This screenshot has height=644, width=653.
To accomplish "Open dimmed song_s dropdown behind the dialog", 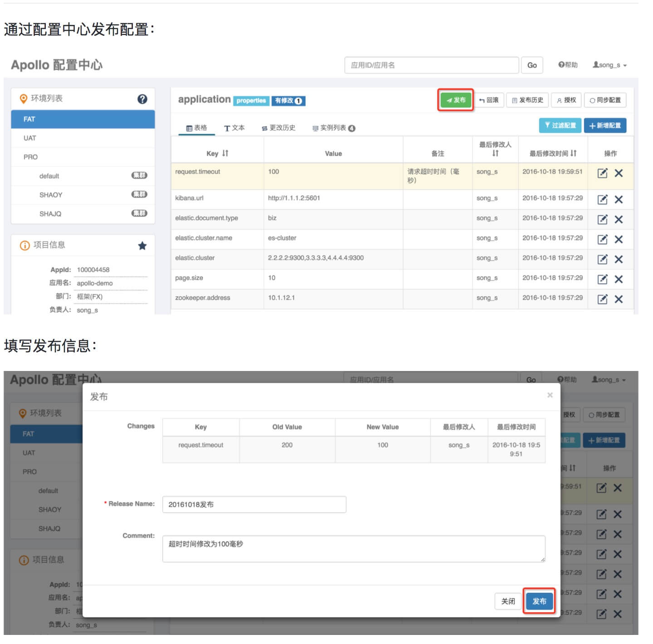I will (609, 380).
